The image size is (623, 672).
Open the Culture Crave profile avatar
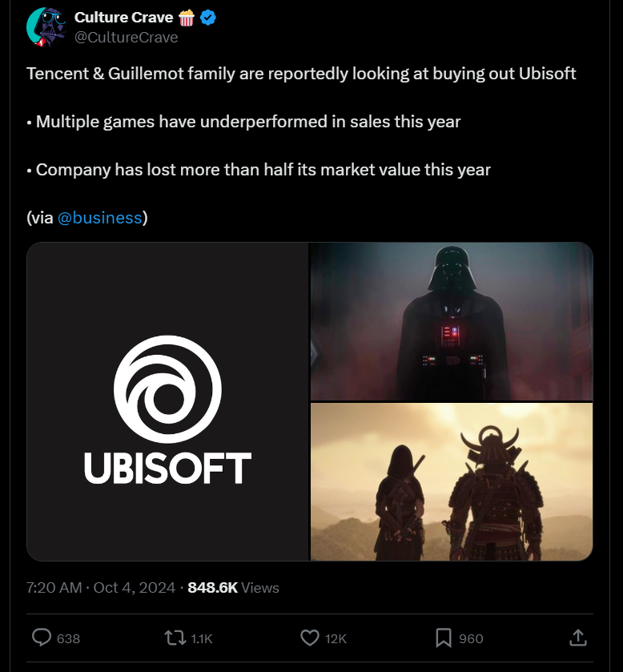46,27
